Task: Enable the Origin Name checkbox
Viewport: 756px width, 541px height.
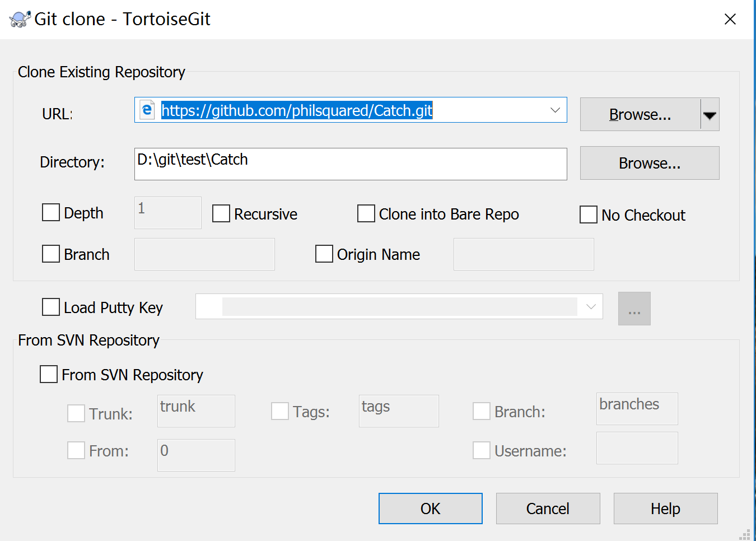Action: pos(324,254)
